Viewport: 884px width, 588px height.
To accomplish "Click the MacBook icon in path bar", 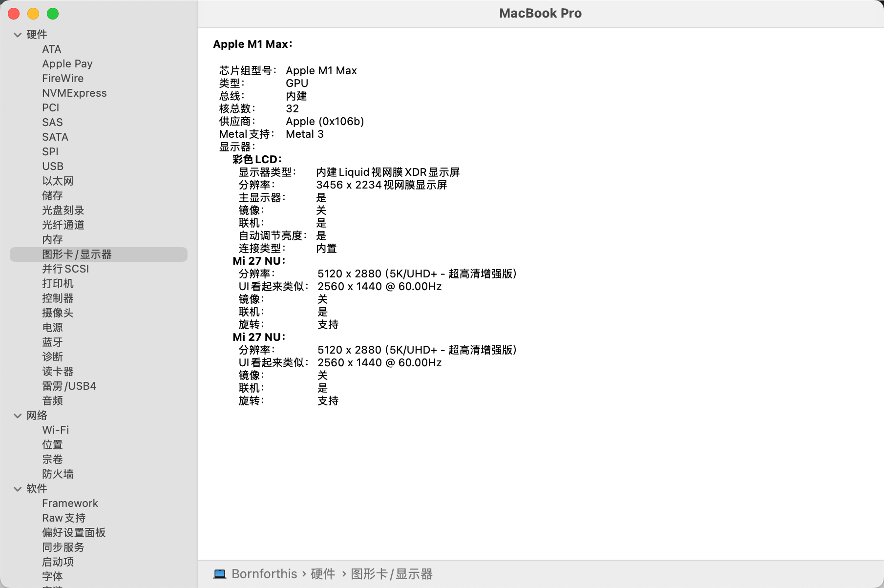I will pyautogui.click(x=220, y=574).
